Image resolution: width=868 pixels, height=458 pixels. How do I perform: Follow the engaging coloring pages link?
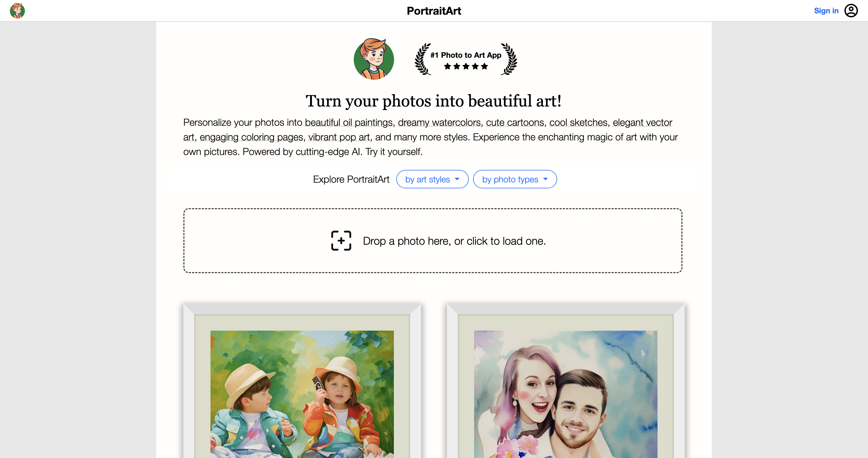coord(251,137)
